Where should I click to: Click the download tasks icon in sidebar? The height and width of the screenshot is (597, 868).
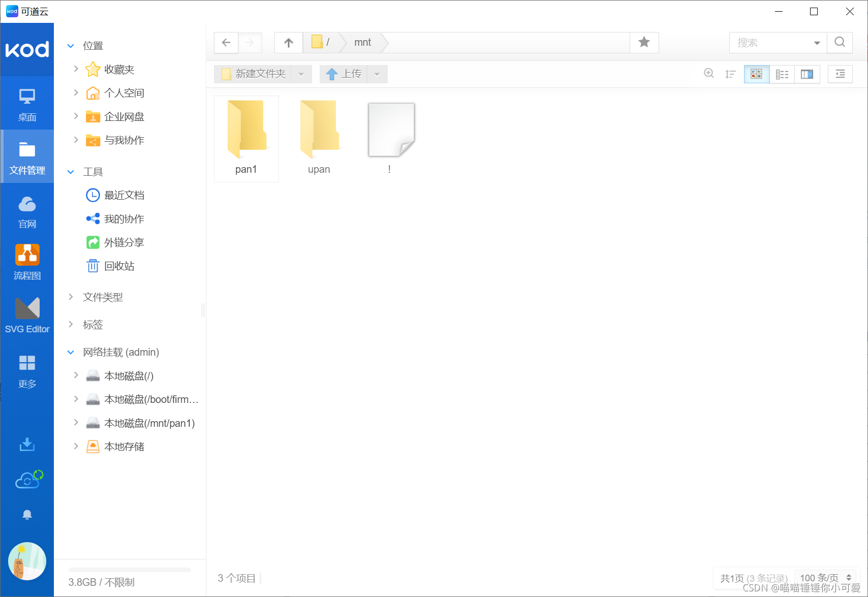(27, 445)
